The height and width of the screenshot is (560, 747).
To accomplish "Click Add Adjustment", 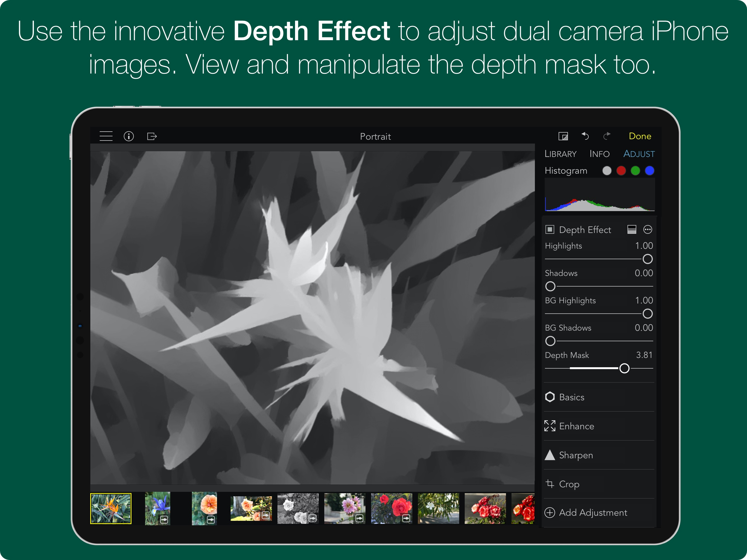I will click(x=593, y=513).
